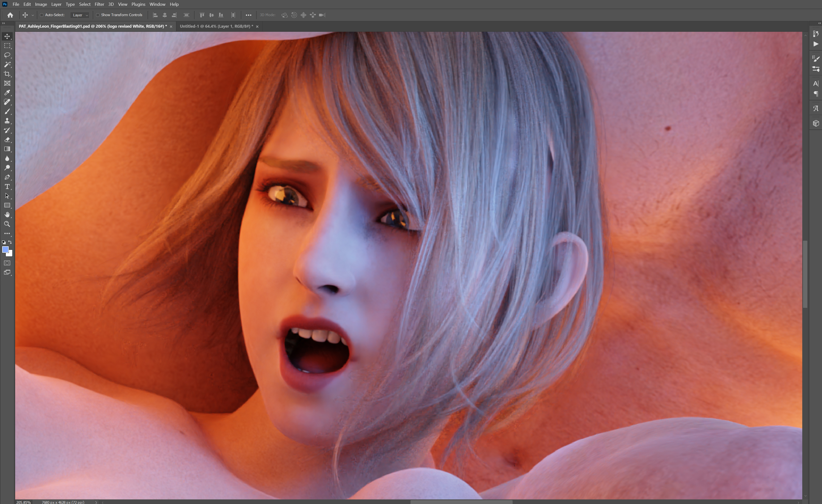
Task: Open the Actions panel play icon
Action: [x=816, y=44]
